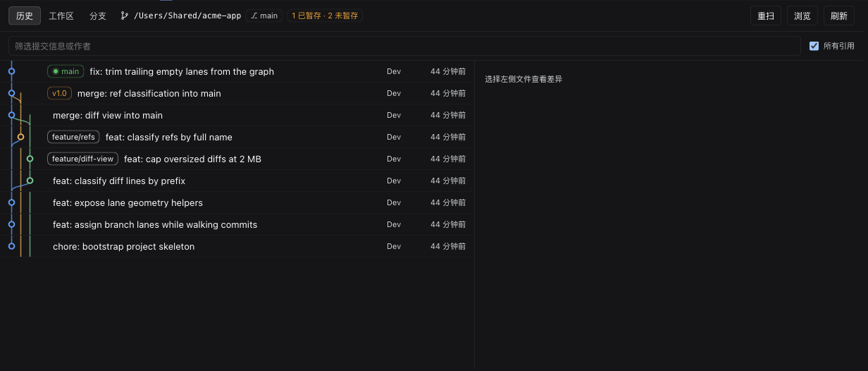Switch to the 历史 tab
This screenshot has height=371, width=868.
tap(25, 16)
